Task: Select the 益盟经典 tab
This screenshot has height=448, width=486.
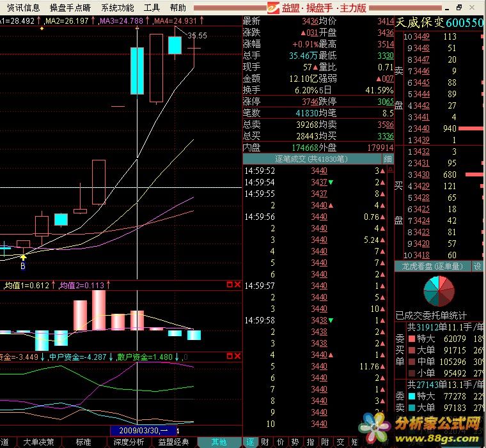Action: 173,442
